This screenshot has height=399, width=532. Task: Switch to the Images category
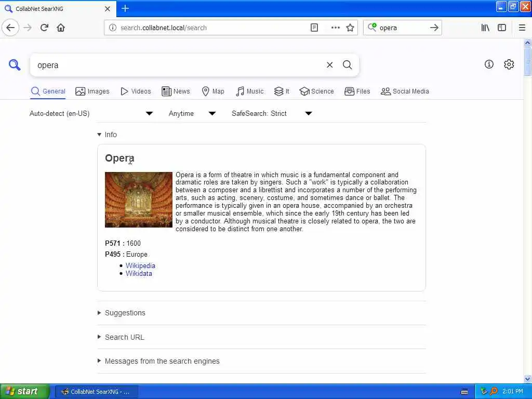tap(92, 91)
